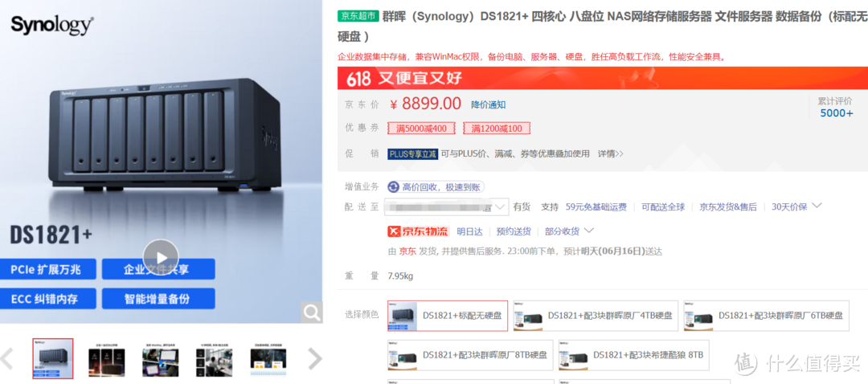
Task: Select DS1821+配3块群晖原厂8TB硬盘 option
Action: coord(470,354)
